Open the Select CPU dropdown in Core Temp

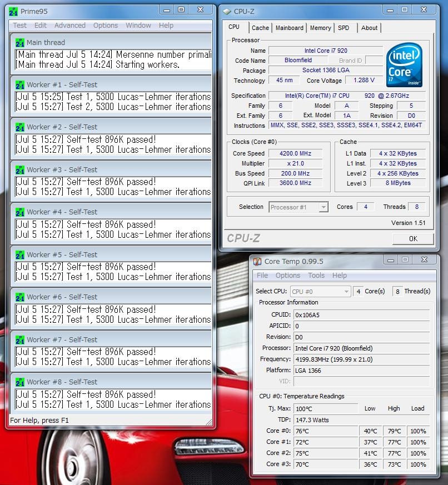click(320, 291)
